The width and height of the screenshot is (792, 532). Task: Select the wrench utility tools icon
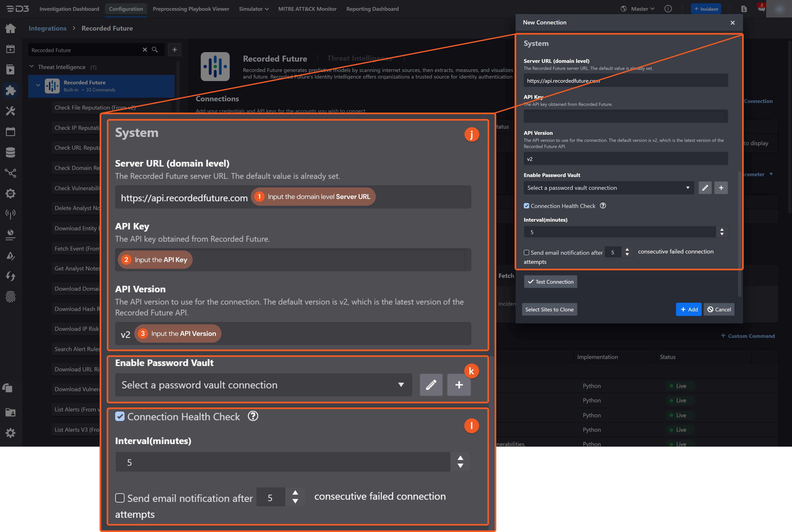11,111
